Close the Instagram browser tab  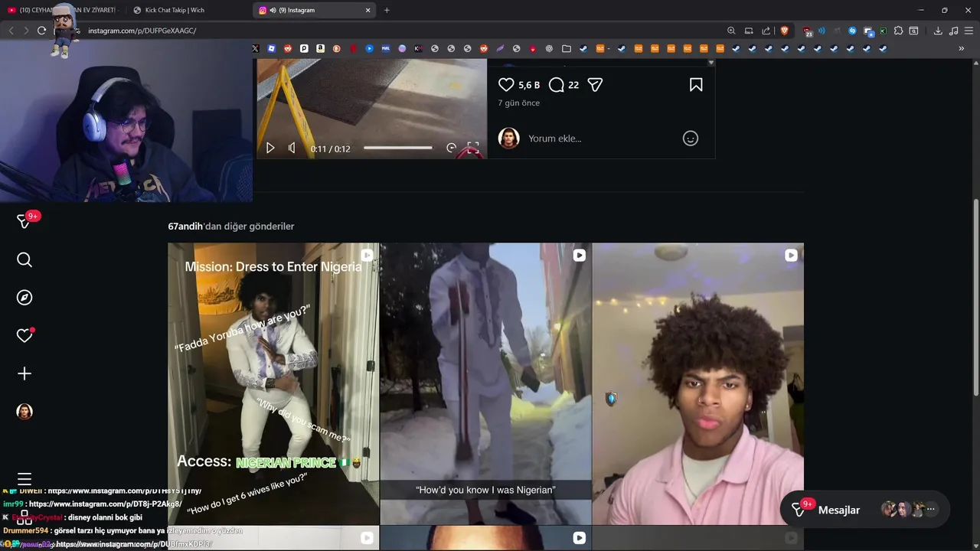pos(367,10)
